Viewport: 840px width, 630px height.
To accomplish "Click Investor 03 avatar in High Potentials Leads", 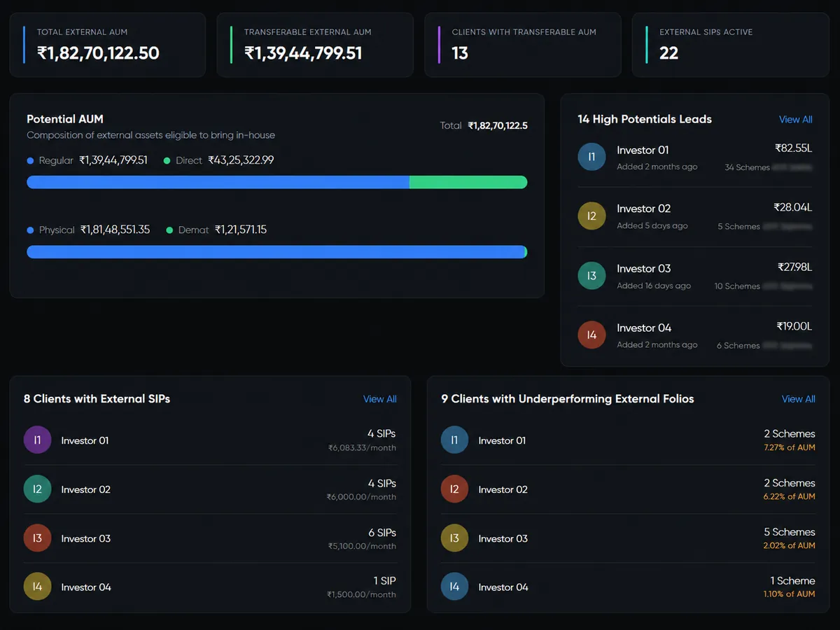I will 591,276.
